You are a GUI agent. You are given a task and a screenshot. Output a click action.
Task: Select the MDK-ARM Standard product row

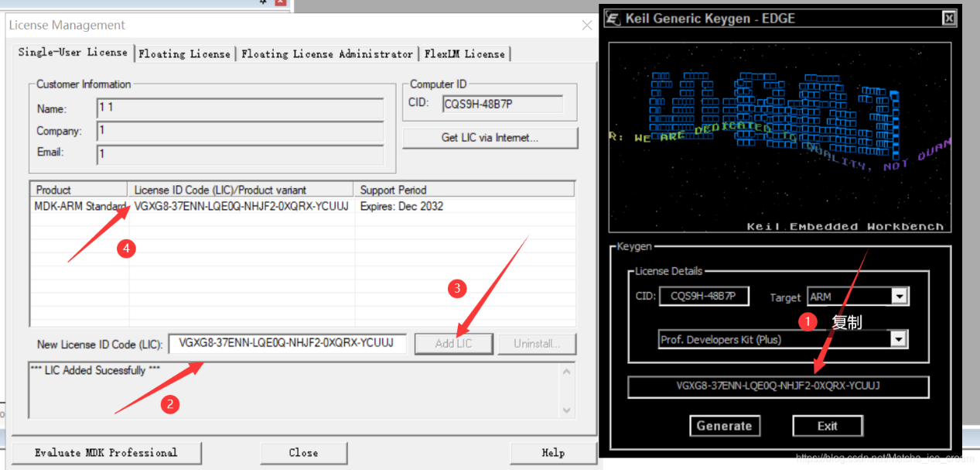[x=302, y=207]
